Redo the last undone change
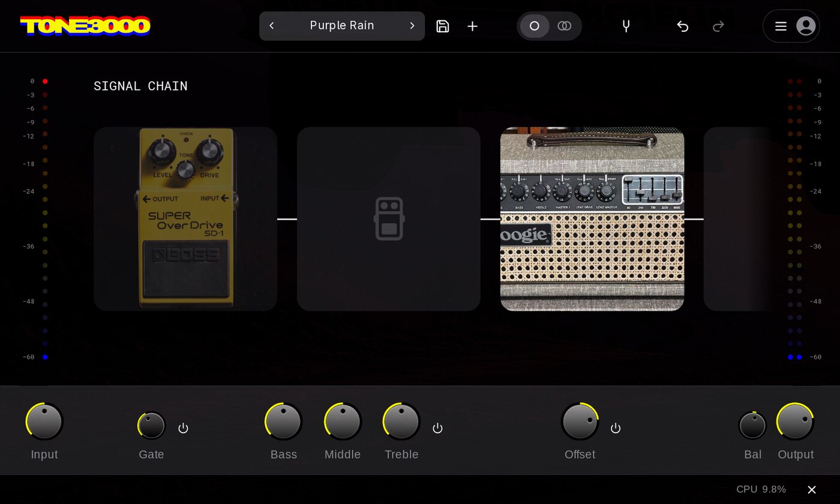The image size is (840, 504). coord(718,26)
